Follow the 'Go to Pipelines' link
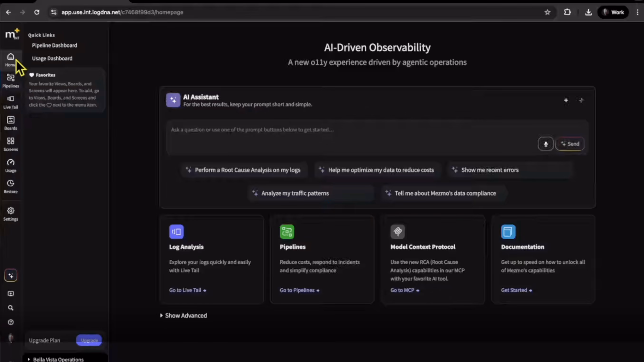Image resolution: width=644 pixels, height=362 pixels. coord(299,290)
